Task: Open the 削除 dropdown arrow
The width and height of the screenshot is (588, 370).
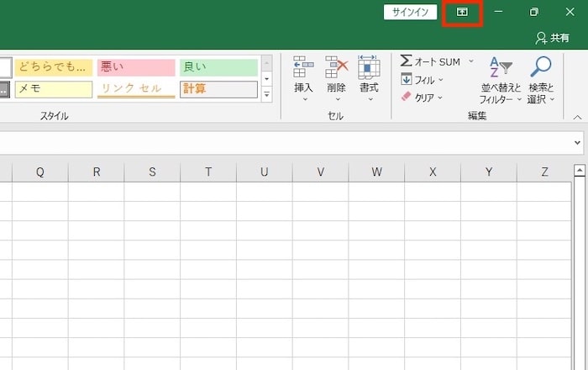Action: (x=338, y=99)
